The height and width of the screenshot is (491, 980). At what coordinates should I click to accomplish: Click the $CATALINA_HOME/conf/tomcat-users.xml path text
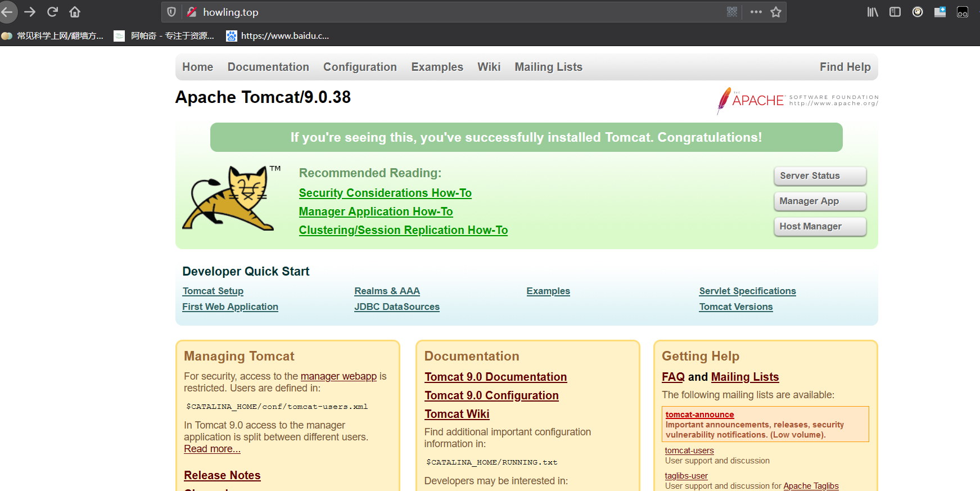[277, 407]
